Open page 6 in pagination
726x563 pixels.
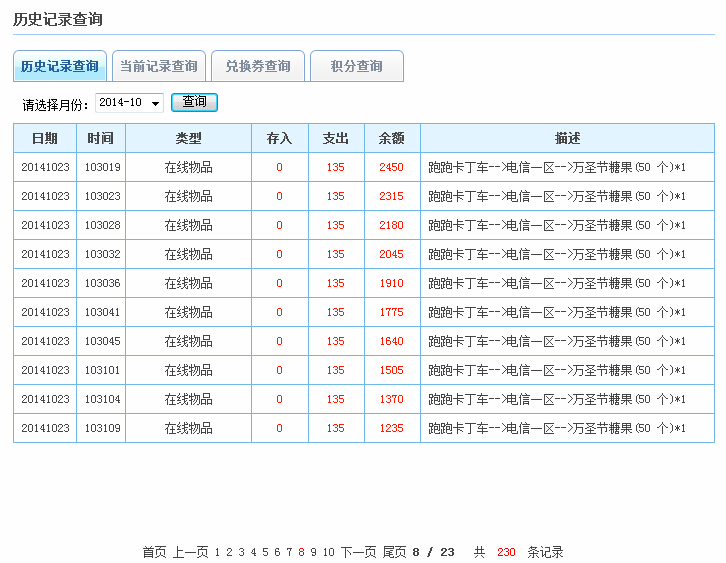(277, 552)
